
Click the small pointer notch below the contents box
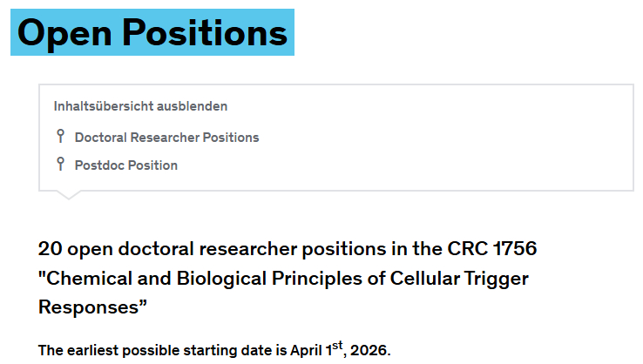(x=68, y=195)
